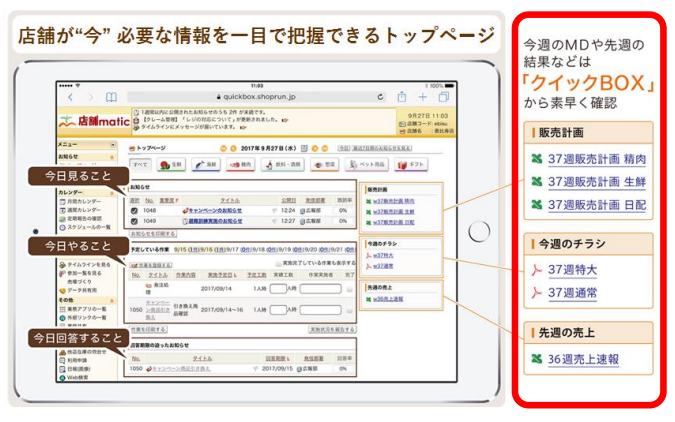This screenshot has width=675, height=422.
Task: Click お知らせを印刷する button
Action: click(153, 234)
